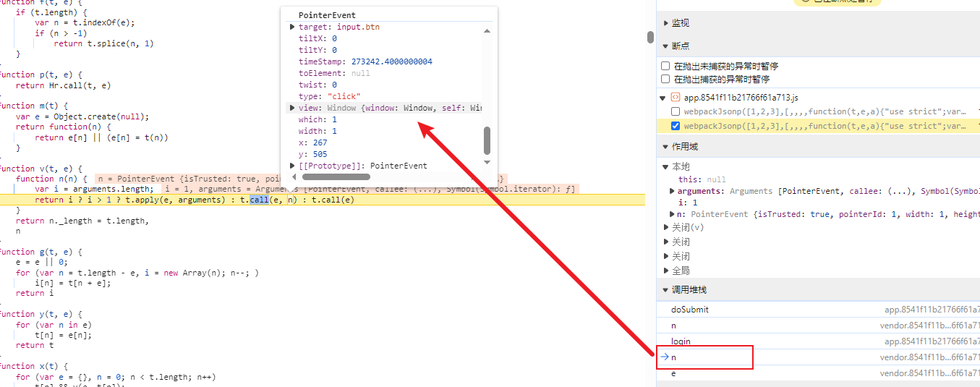Screen dimensions: 980x387
Task: Click the popup's scroll-down arrow
Action: click(x=487, y=162)
